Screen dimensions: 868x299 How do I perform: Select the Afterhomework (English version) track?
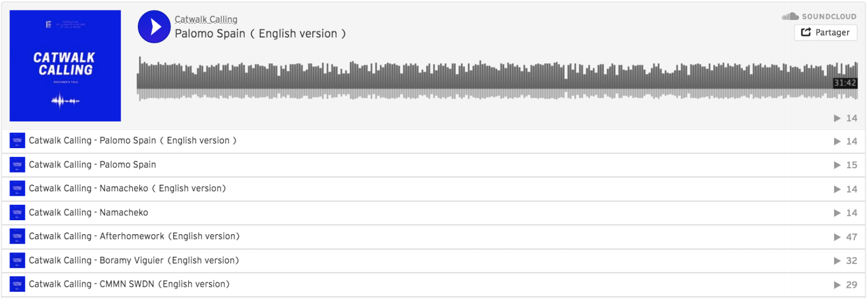click(x=434, y=236)
